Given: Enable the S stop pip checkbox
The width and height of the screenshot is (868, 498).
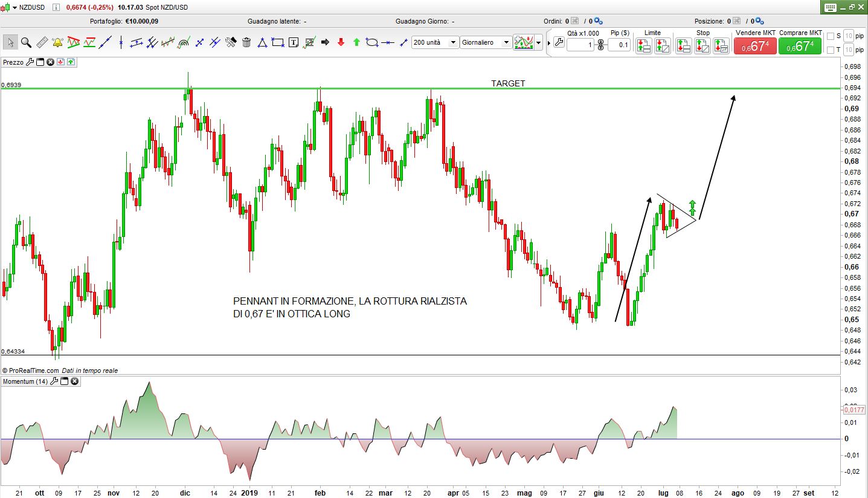Looking at the screenshot, I should [x=830, y=36].
